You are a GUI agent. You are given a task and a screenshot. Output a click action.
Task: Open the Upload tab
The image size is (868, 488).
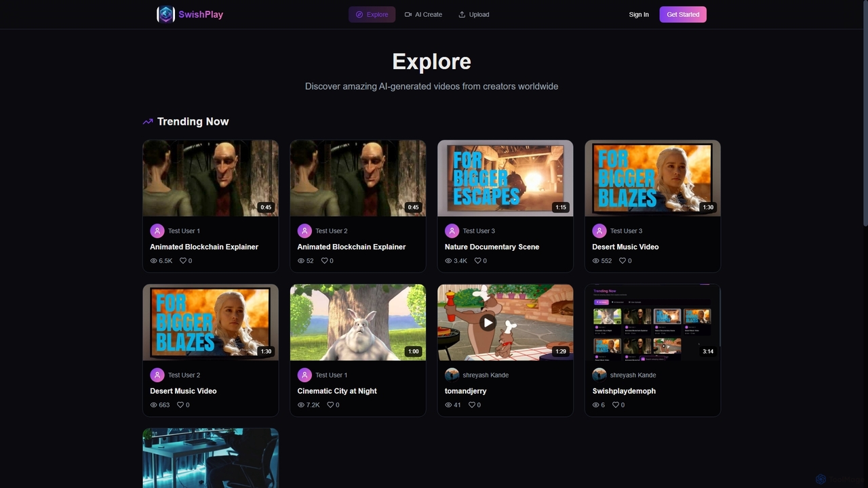click(473, 14)
